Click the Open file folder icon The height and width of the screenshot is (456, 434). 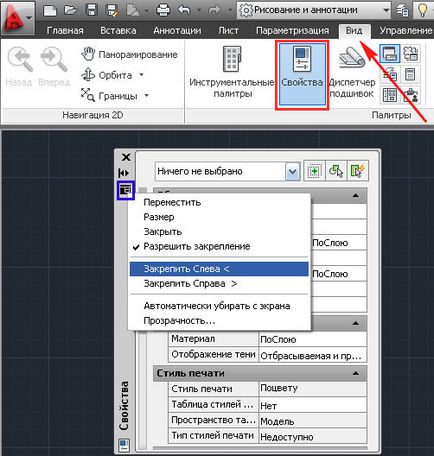point(71,10)
